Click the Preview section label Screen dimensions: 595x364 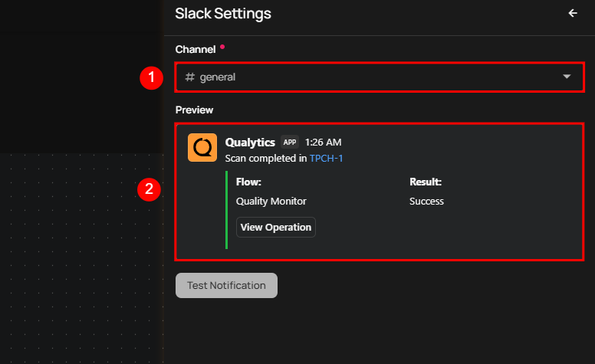(194, 110)
